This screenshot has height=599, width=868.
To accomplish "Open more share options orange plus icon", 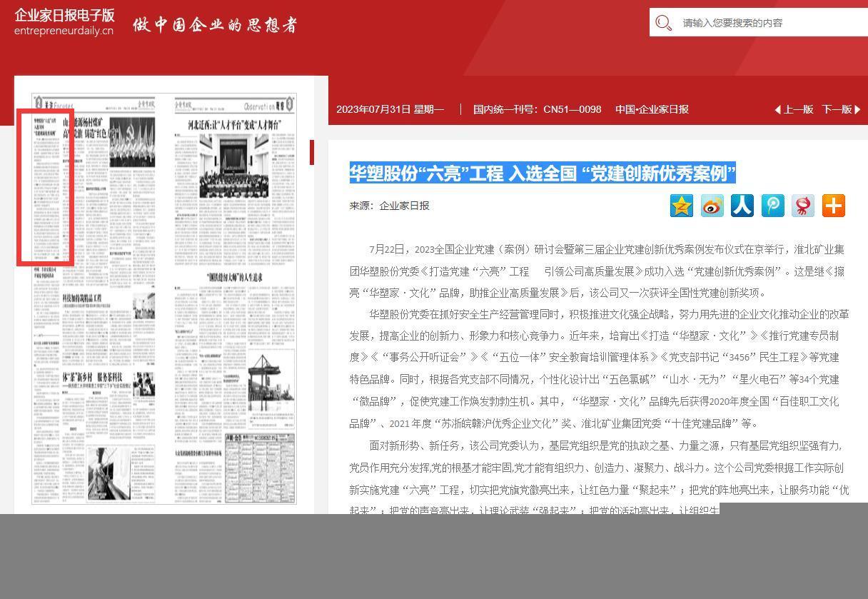I will point(834,206).
